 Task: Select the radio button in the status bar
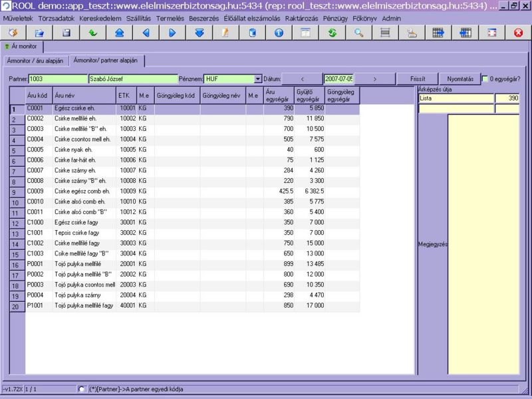coord(81,389)
